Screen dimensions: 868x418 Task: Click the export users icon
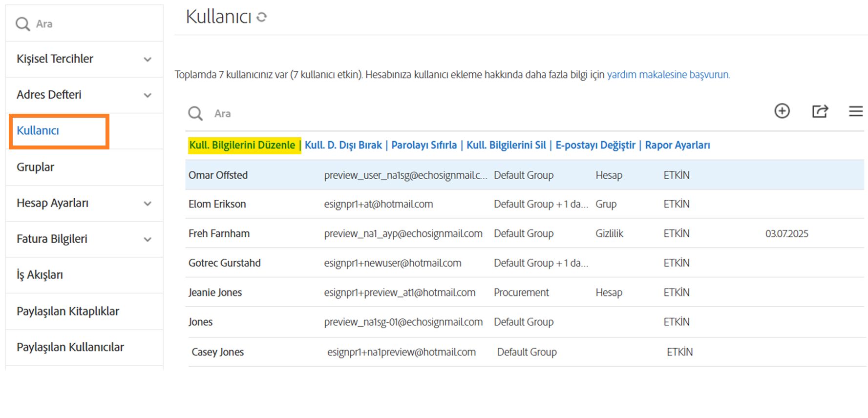(820, 111)
